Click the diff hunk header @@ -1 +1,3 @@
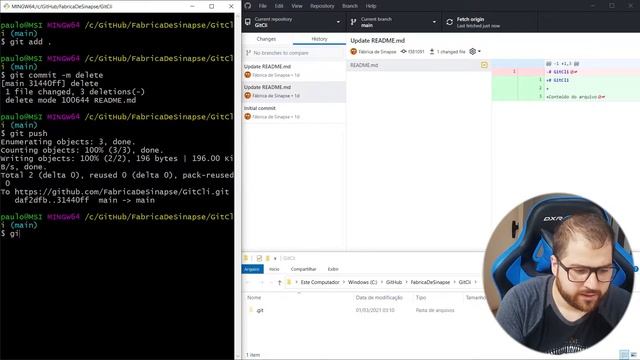The height and width of the screenshot is (360, 640). point(562,64)
